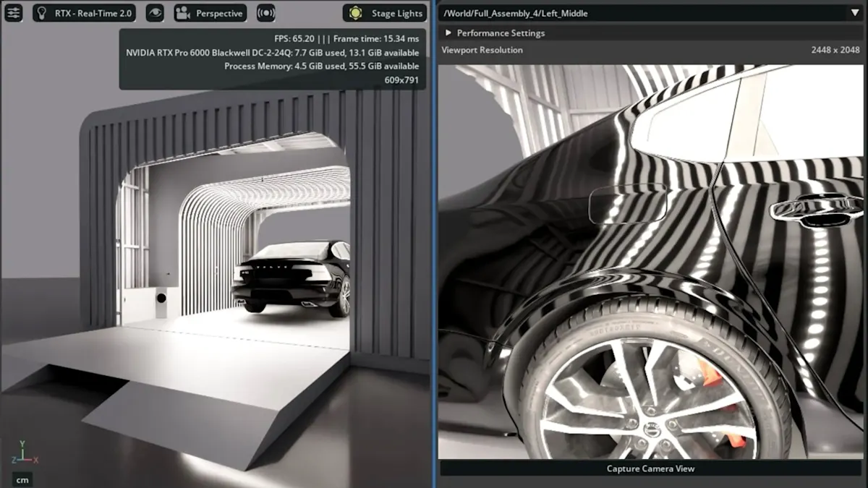
Task: Select the black car in the viewport
Action: [x=292, y=280]
